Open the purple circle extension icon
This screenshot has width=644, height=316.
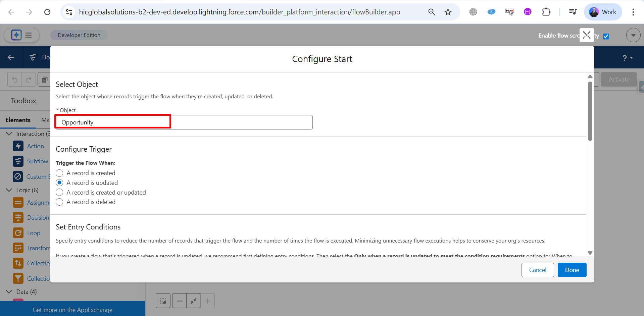tap(528, 12)
